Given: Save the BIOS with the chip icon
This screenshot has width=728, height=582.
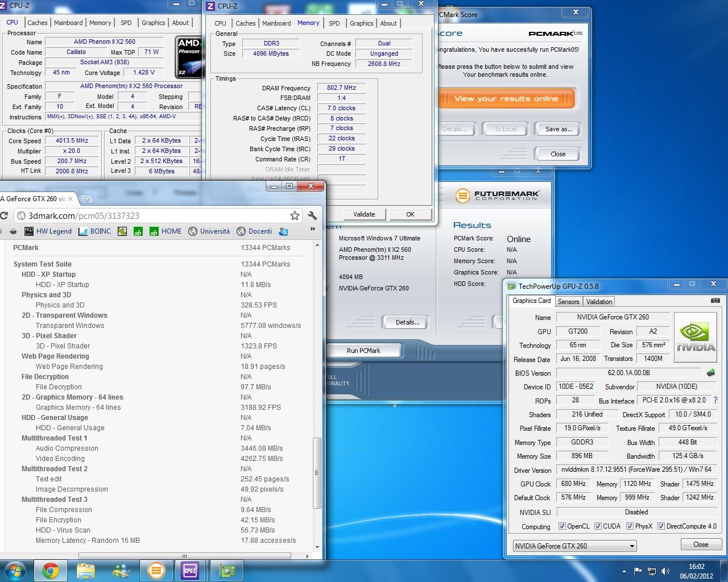Looking at the screenshot, I should [711, 373].
